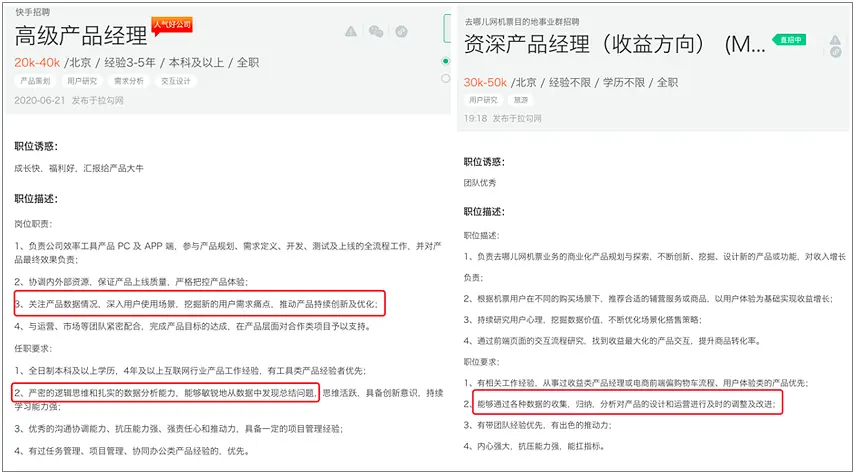Click line 优秀的沟通协调能力、抗压能力强
Viewport: 856px width, 474px height.
[179, 429]
